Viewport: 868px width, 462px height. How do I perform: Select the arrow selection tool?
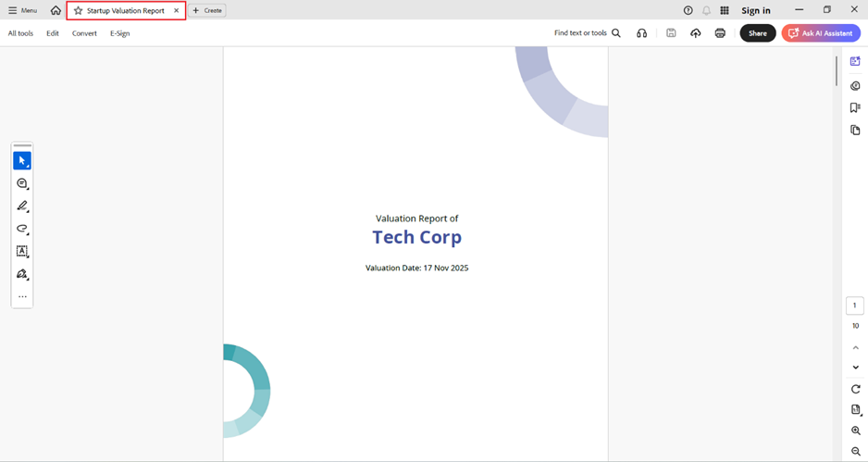click(22, 161)
